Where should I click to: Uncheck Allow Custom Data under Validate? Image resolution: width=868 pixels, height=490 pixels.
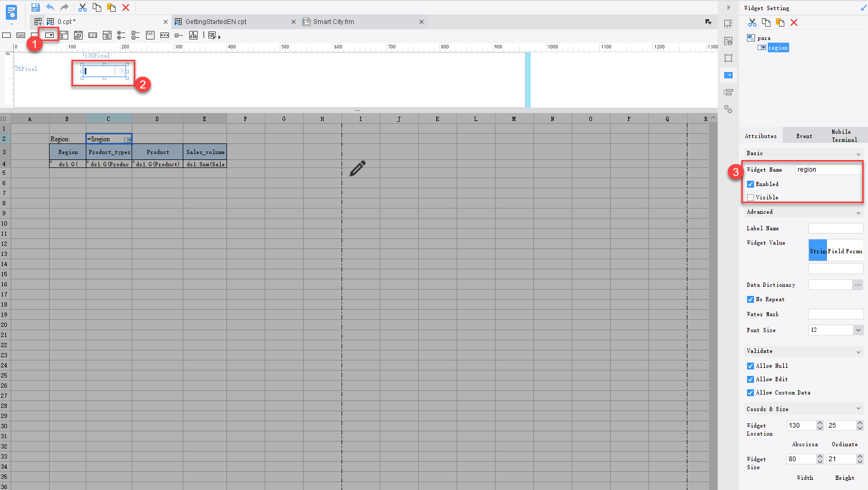click(750, 392)
